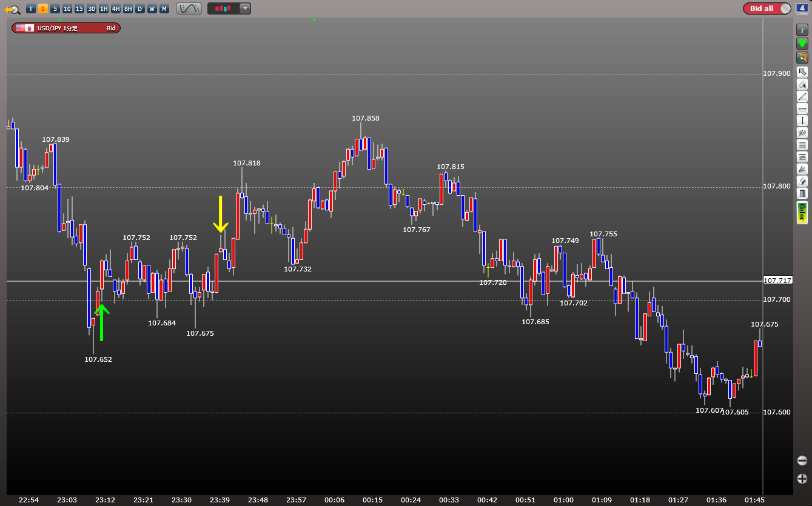Viewport: 812px width, 506px height.
Task: Click the USD/JPY 1分足 currency pair label
Action: pos(66,28)
